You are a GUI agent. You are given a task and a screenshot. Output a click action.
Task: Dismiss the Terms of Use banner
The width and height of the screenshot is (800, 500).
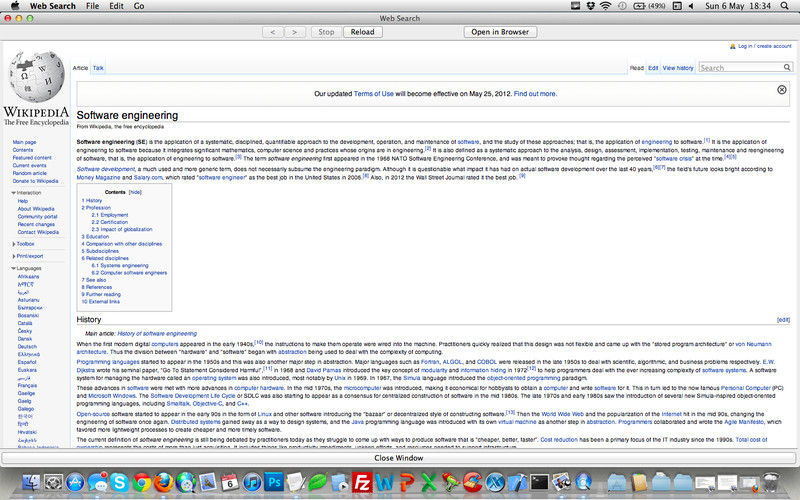(x=782, y=90)
